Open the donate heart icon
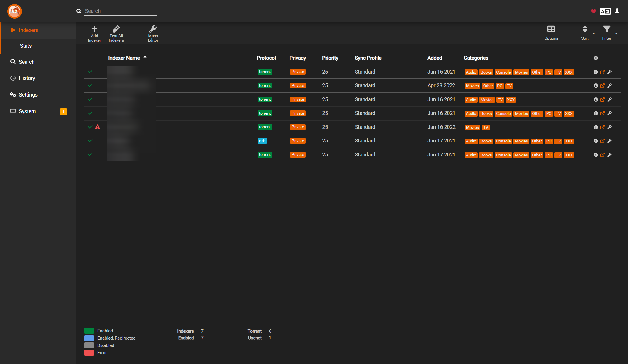The height and width of the screenshot is (364, 628). 593,11
